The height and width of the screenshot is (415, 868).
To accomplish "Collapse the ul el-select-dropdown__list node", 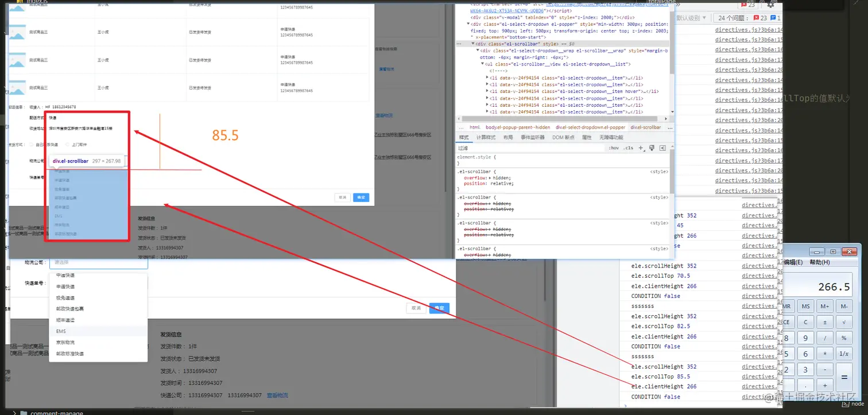I will click(483, 64).
